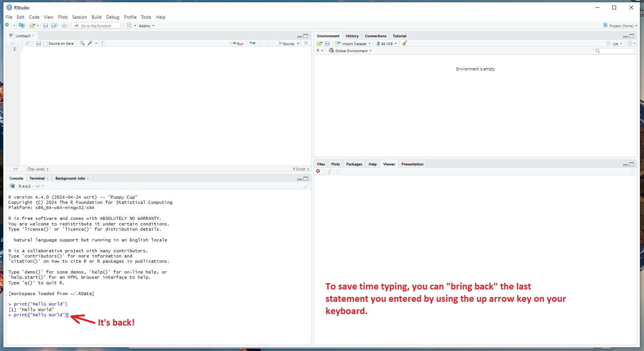Switch to the Packages tab

coord(354,164)
